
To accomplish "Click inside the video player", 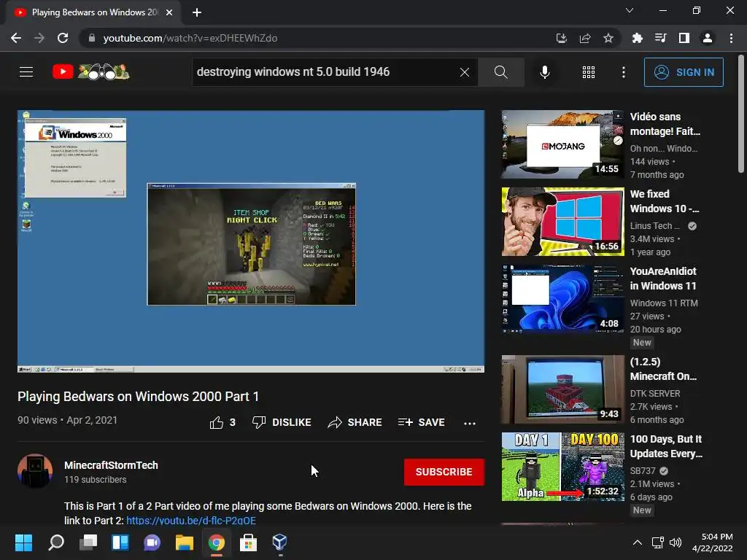I will 251,241.
